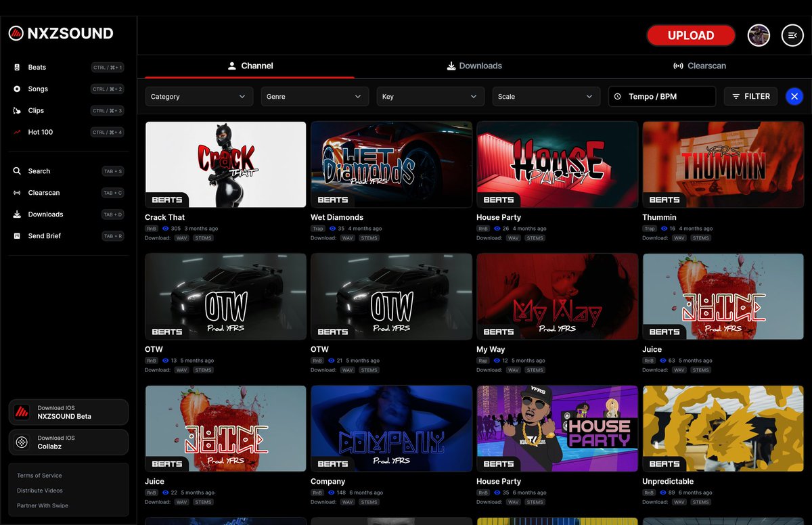Viewport: 812px width, 525px height.
Task: Open Clips from the sidebar
Action: (68, 110)
